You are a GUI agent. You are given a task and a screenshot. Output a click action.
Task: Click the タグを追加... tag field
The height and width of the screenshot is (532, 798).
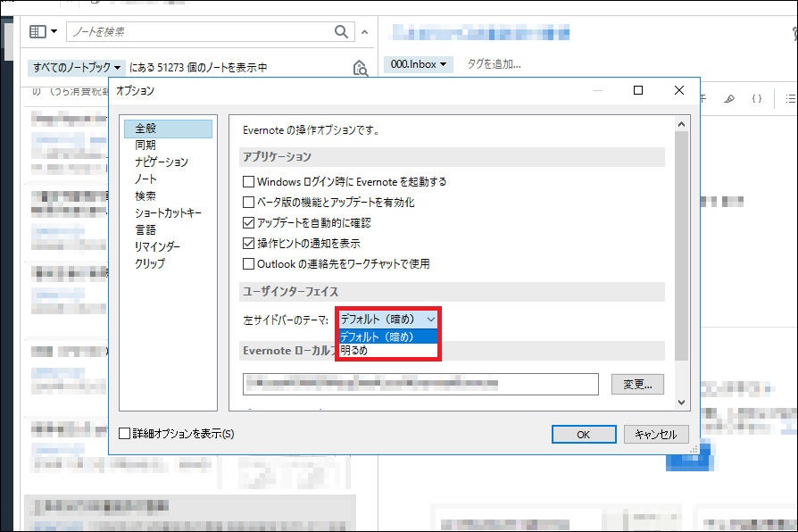494,64
